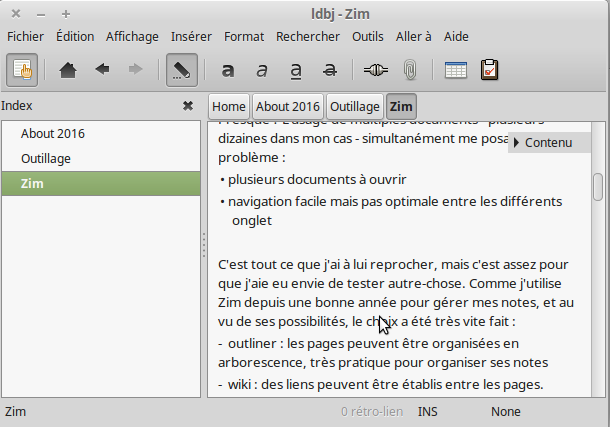Open the Outils menu
Viewport: 610px width, 427px height.
pyautogui.click(x=368, y=37)
